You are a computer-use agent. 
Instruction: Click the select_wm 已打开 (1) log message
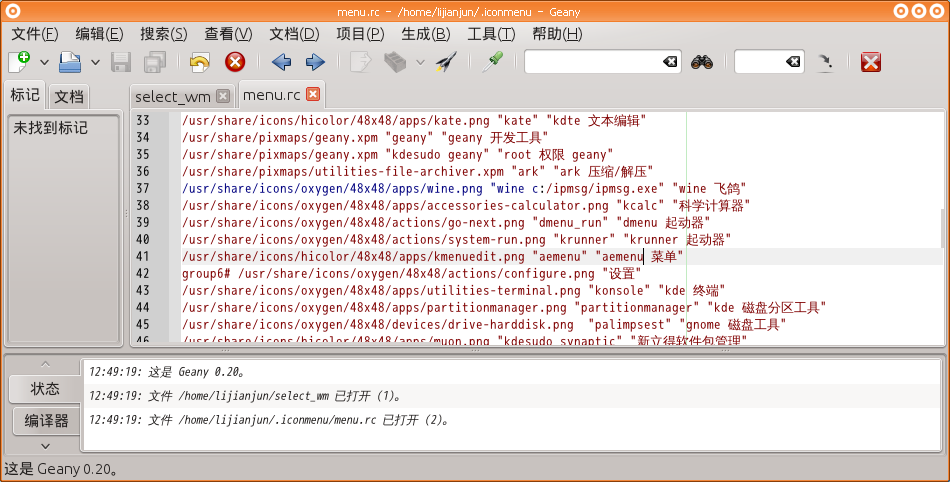[245, 396]
